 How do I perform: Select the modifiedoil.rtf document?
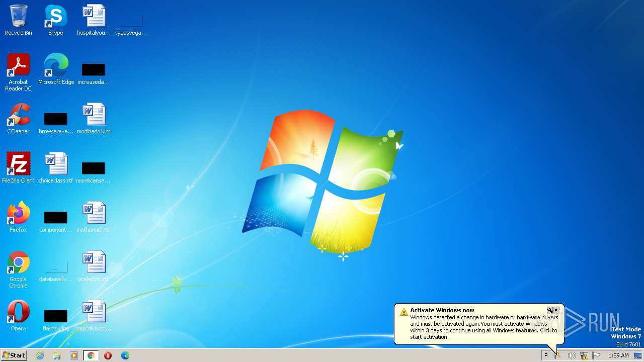(94, 119)
